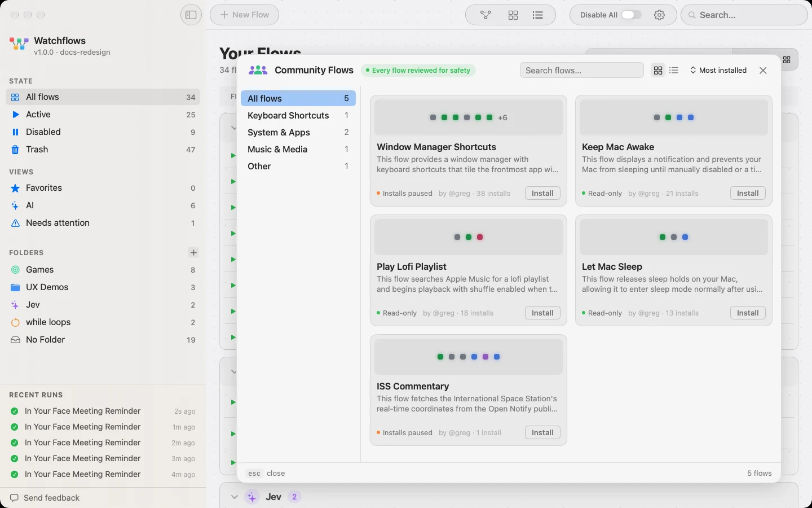Switch to graph view in the toolbar
Viewport: 812px width, 508px height.
(486, 15)
